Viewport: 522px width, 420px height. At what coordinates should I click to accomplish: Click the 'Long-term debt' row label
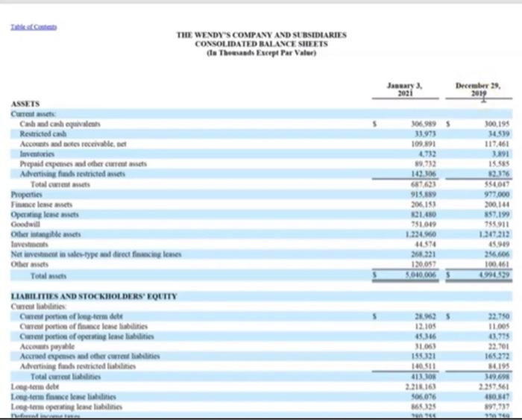(x=34, y=386)
